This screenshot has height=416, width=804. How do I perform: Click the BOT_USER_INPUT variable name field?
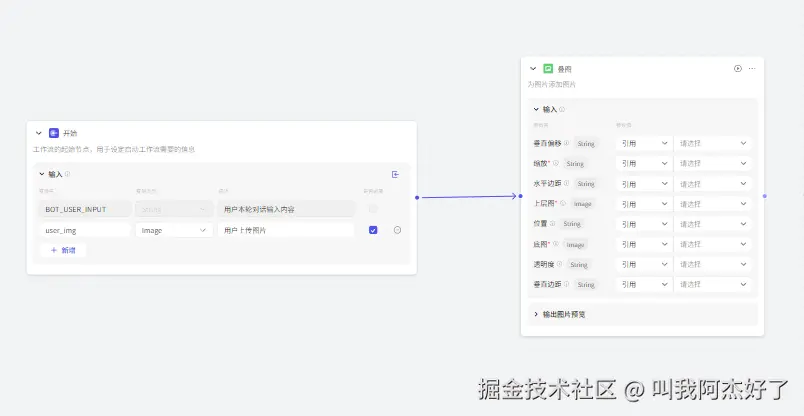pos(85,209)
